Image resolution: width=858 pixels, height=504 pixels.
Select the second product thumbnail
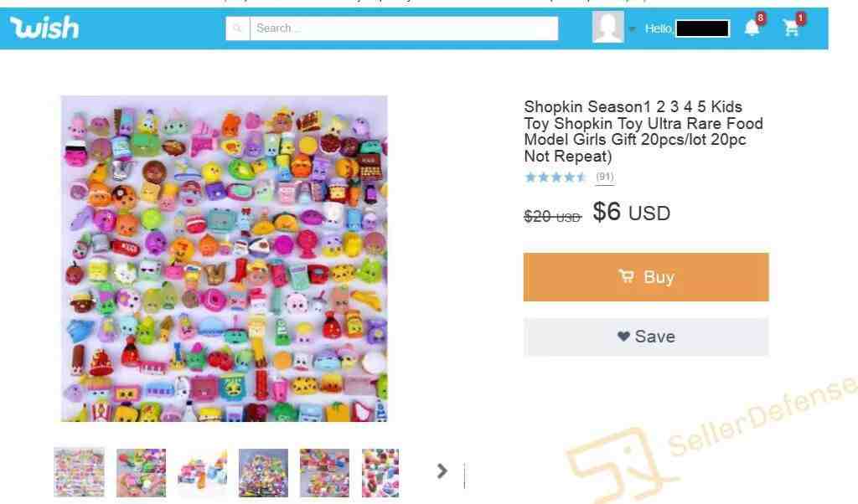[141, 473]
